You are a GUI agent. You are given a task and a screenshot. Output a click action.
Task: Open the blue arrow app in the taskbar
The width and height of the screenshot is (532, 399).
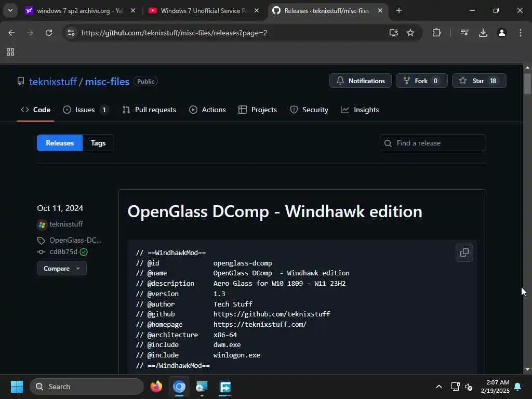[225, 387]
